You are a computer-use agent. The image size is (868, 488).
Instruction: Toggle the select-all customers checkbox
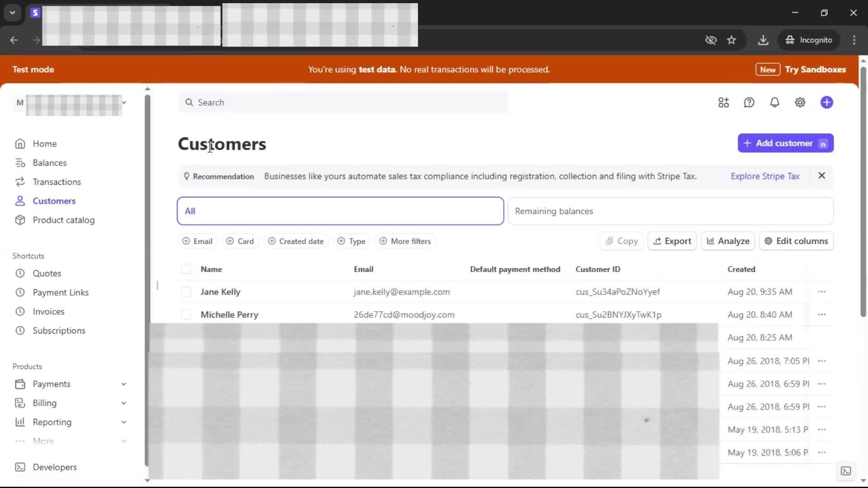coord(186,269)
